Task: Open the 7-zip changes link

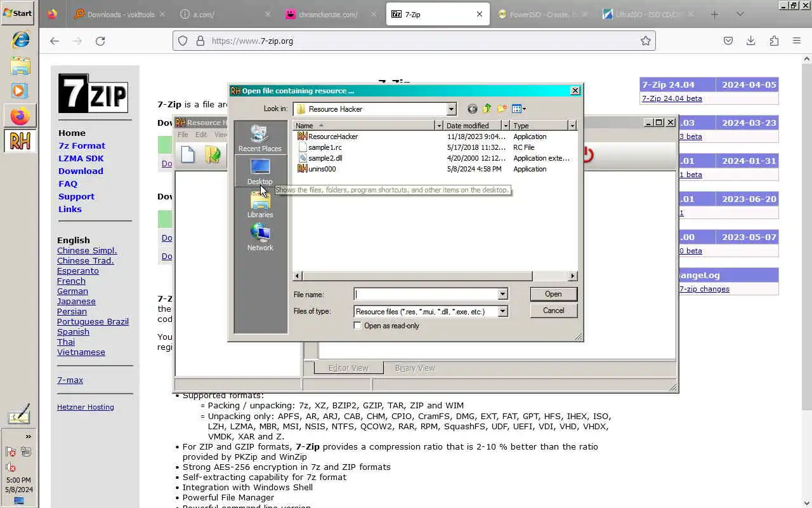Action: click(704, 289)
